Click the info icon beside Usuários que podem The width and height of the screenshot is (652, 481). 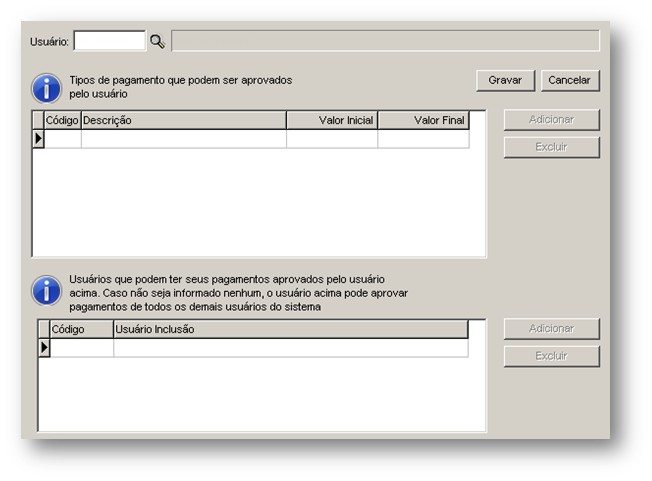pyautogui.click(x=46, y=290)
